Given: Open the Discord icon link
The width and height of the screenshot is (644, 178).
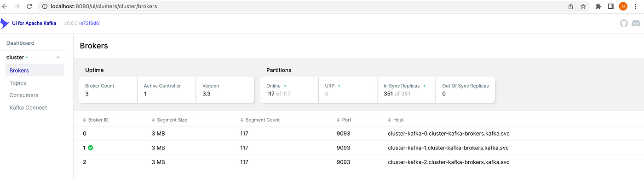Looking at the screenshot, I should (x=636, y=23).
